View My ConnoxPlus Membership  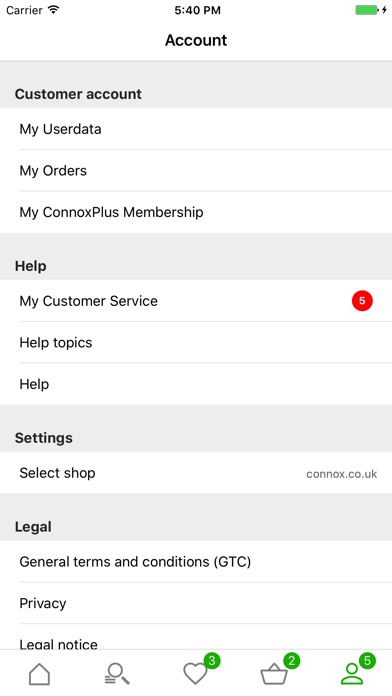tap(196, 212)
